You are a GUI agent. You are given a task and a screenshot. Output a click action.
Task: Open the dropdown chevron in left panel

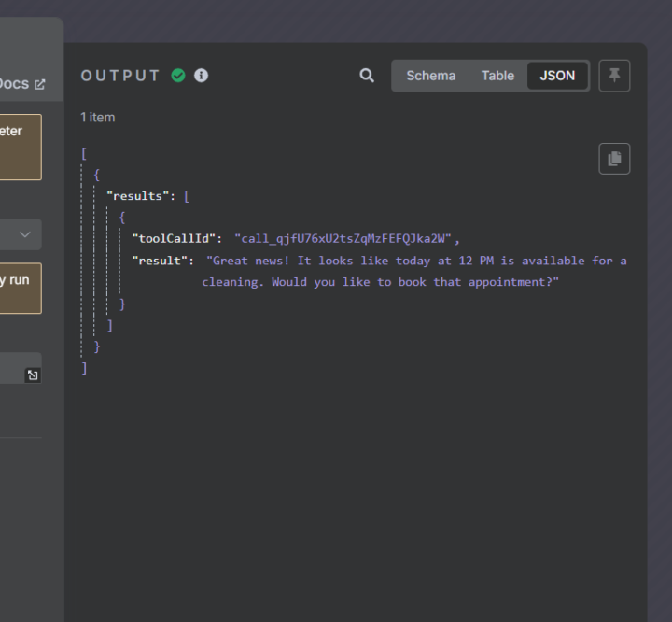click(x=25, y=234)
